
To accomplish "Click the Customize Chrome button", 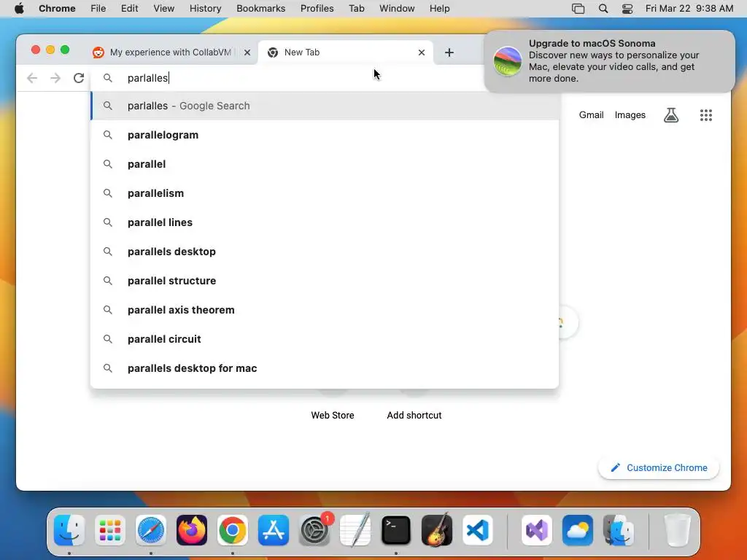I will coord(659,467).
